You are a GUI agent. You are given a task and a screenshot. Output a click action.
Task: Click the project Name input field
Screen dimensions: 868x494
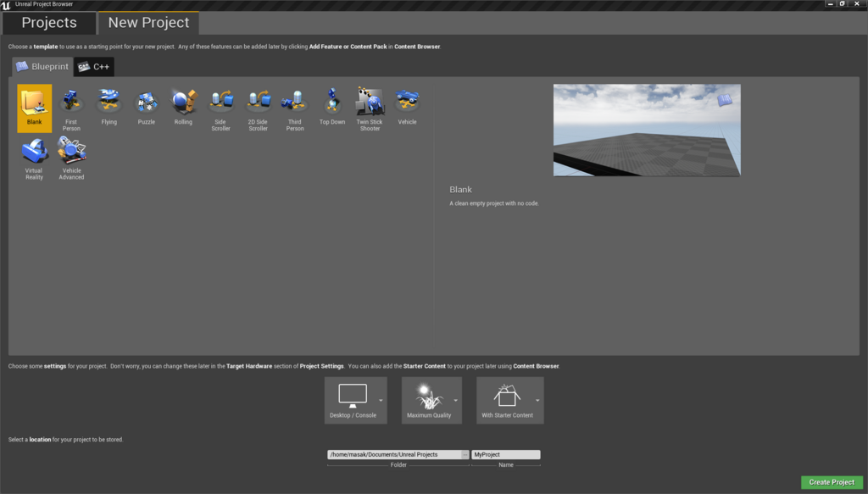[505, 455]
